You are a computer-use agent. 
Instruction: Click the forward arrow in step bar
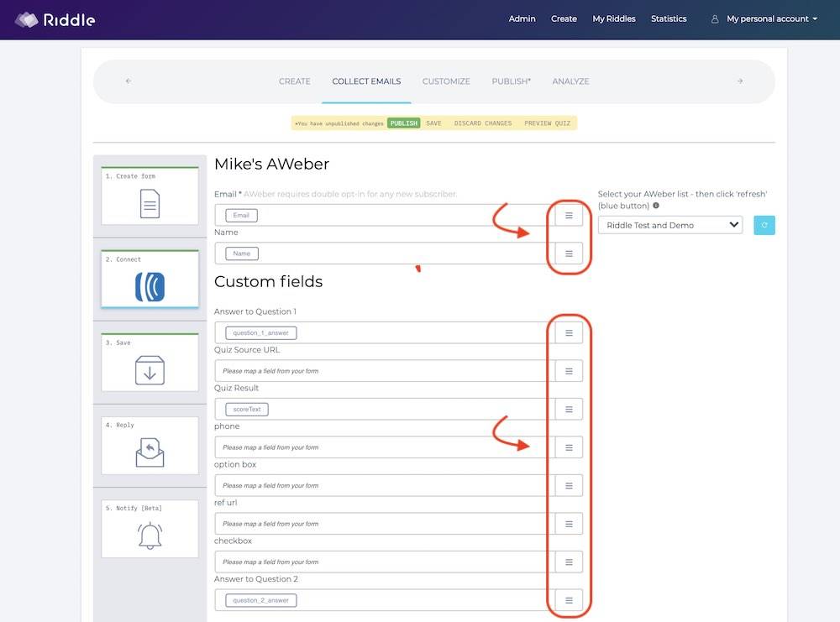[740, 81]
